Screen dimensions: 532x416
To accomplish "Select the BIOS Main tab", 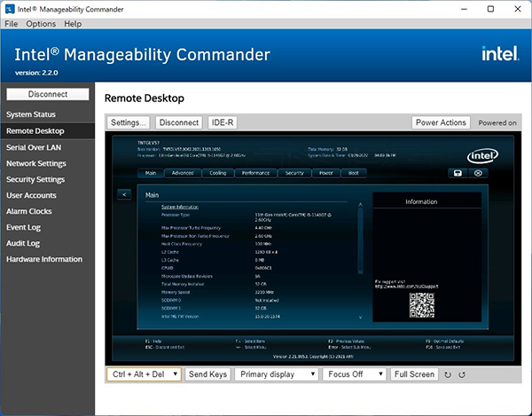I will (151, 173).
